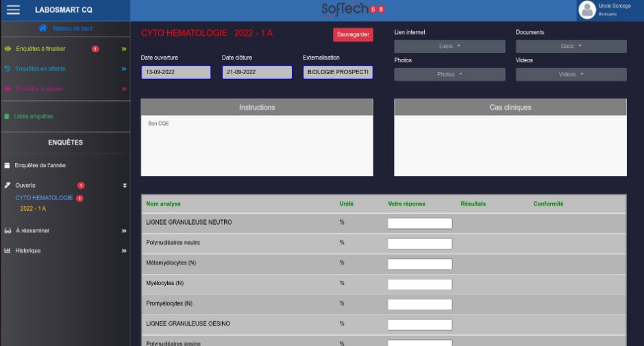
Task: Select CYTO HEMATOLOGIE survey in sidebar
Action: (x=44, y=197)
